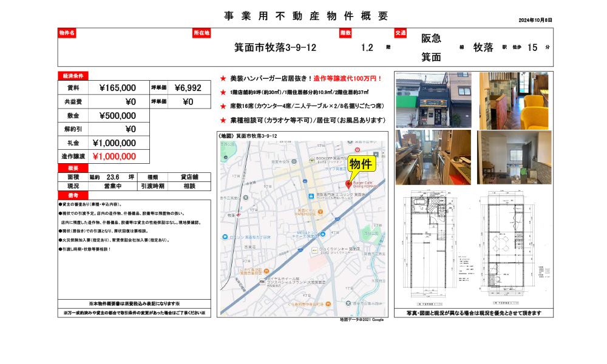Close the map with the × icon
607x364 pixels.
coord(384,153)
